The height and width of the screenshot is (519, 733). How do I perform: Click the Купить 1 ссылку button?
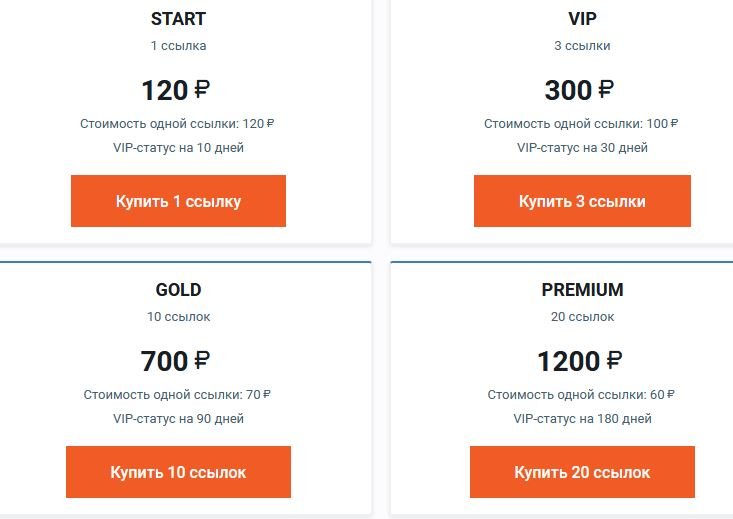178,201
